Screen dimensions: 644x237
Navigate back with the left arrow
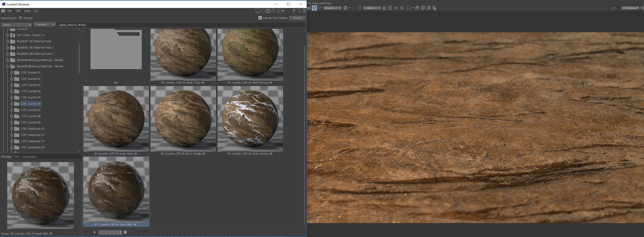[x=284, y=11]
